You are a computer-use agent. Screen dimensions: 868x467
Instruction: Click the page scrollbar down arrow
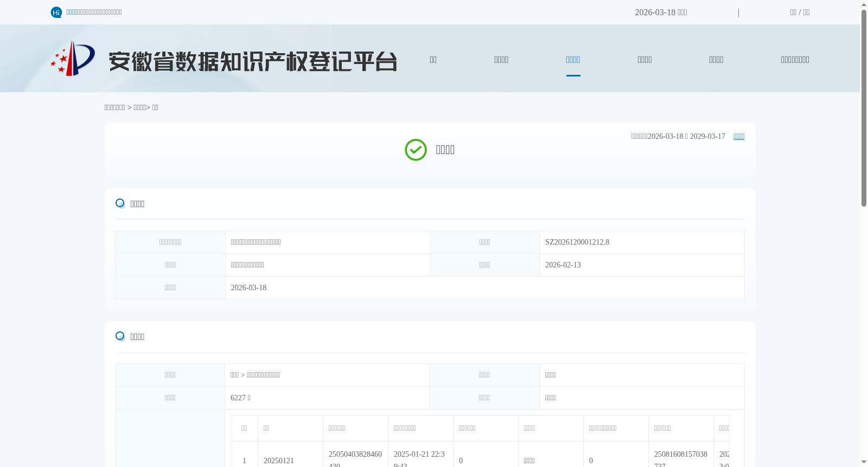[864, 462]
